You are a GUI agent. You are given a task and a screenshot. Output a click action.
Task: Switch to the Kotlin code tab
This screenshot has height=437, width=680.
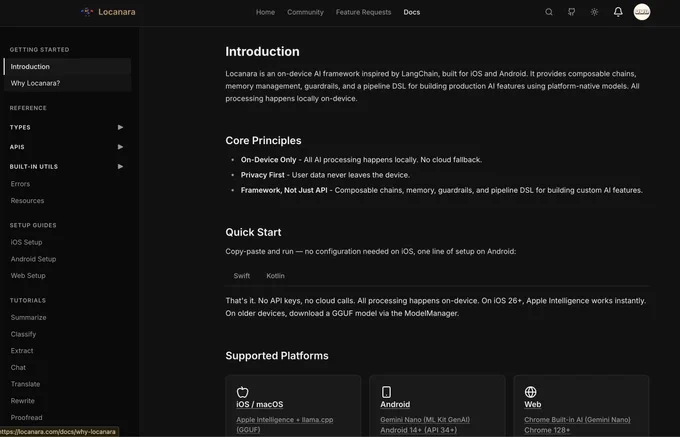pyautogui.click(x=275, y=276)
